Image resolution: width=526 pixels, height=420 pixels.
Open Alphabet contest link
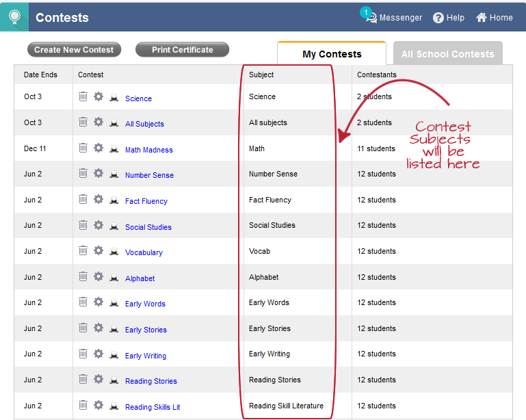click(x=140, y=278)
